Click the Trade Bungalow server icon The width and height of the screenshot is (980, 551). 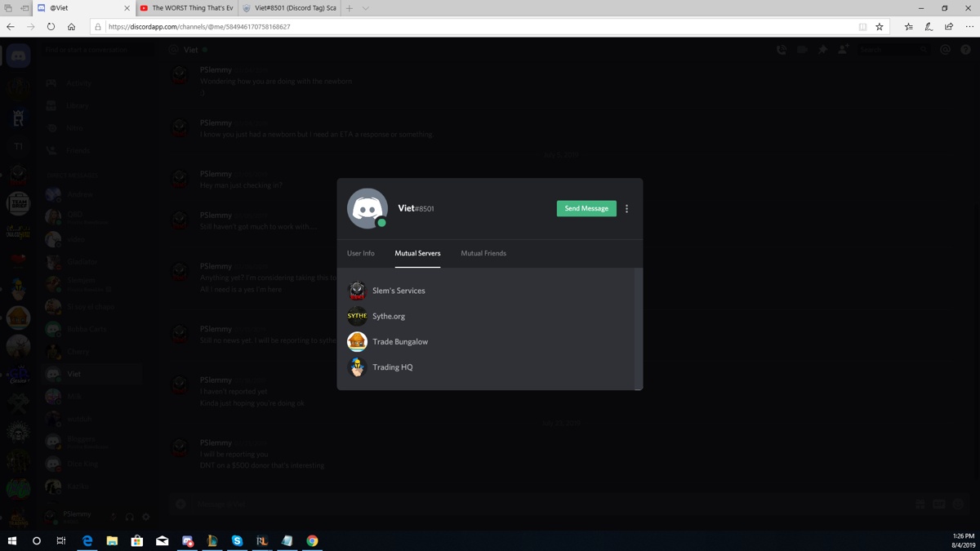357,341
